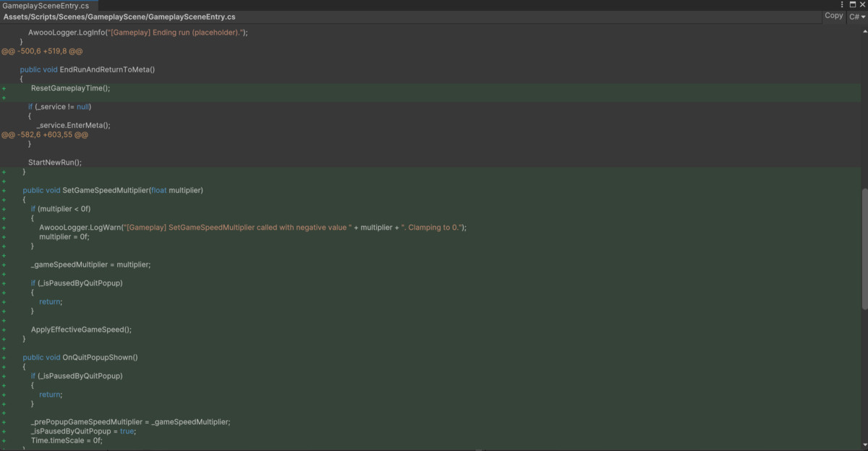The width and height of the screenshot is (868, 451).
Task: Click the @@ -500,6 +519,8 @@ hunk header
Action: (42, 51)
